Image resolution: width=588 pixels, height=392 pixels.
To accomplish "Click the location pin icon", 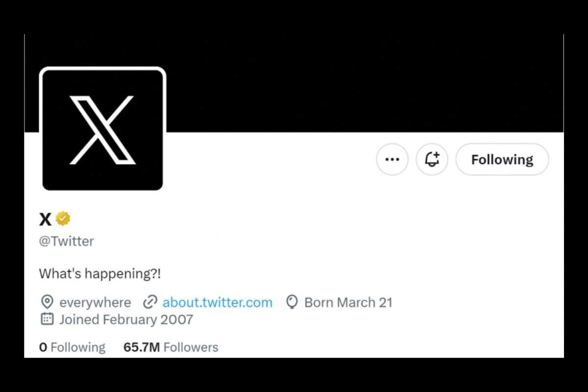I will point(47,302).
